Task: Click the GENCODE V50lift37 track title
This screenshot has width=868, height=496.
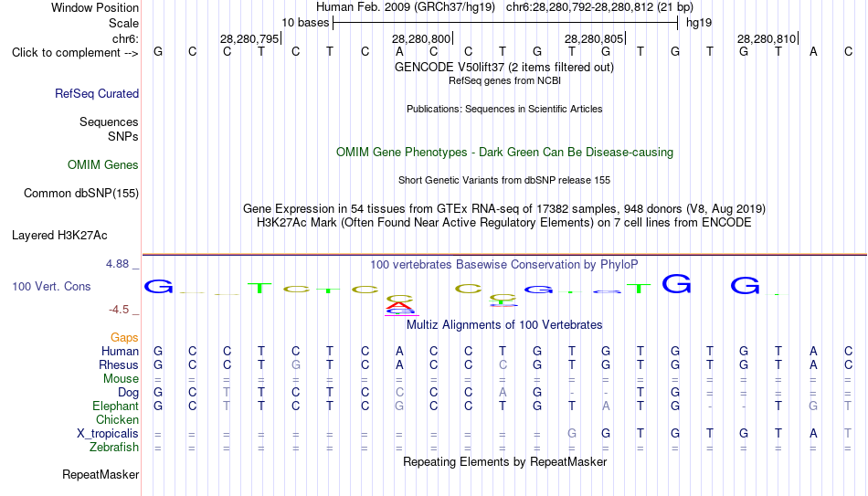Action: [x=503, y=67]
